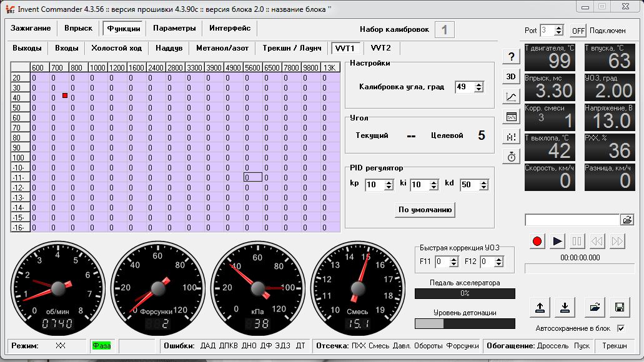Increase the Port number with the up arrow
The width and height of the screenshot is (644, 362).
tap(558, 28)
